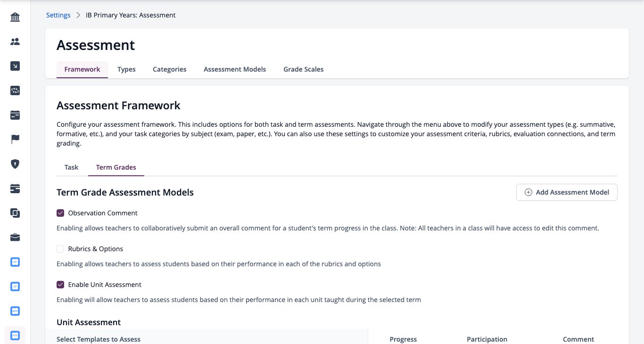Viewport: 644px width, 344px height.
Task: Select the highlighted PYP icon in the sidebar
Action: (x=15, y=336)
